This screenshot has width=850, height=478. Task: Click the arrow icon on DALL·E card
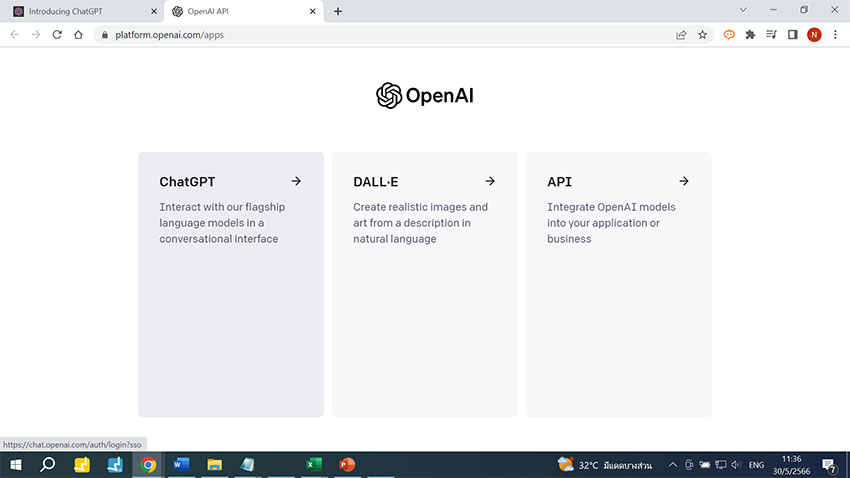[x=490, y=181]
